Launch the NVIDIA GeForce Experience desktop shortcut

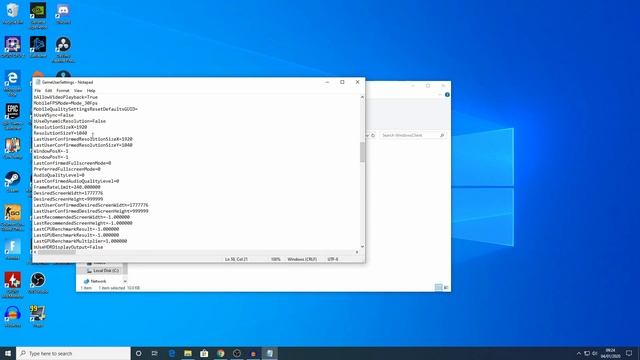(x=38, y=16)
